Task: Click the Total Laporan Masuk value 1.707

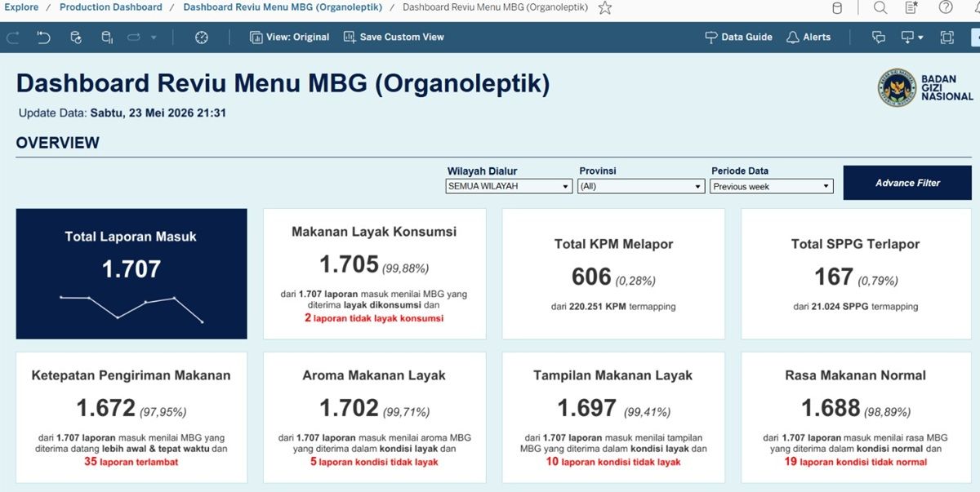Action: click(x=131, y=268)
